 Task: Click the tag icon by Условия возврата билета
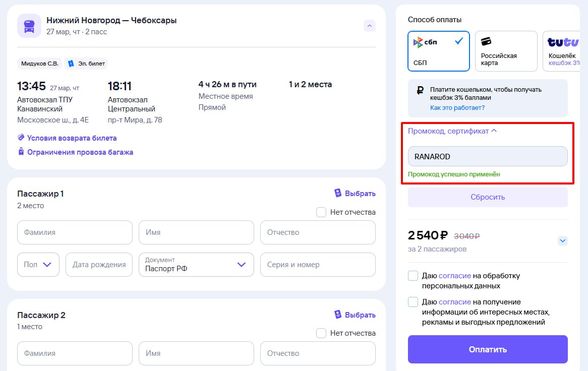click(x=21, y=138)
